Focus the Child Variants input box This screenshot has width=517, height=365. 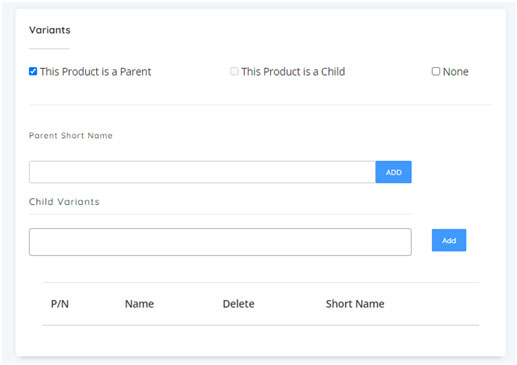(220, 242)
